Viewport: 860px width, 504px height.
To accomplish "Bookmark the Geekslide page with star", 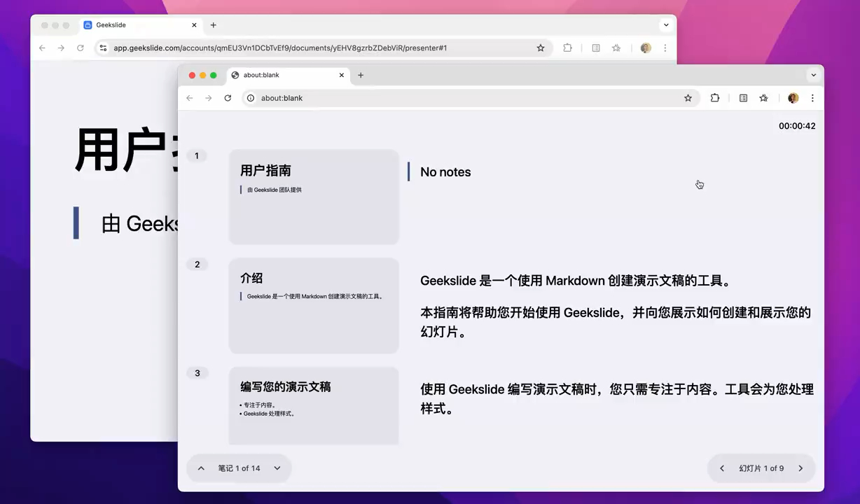I will click(541, 48).
